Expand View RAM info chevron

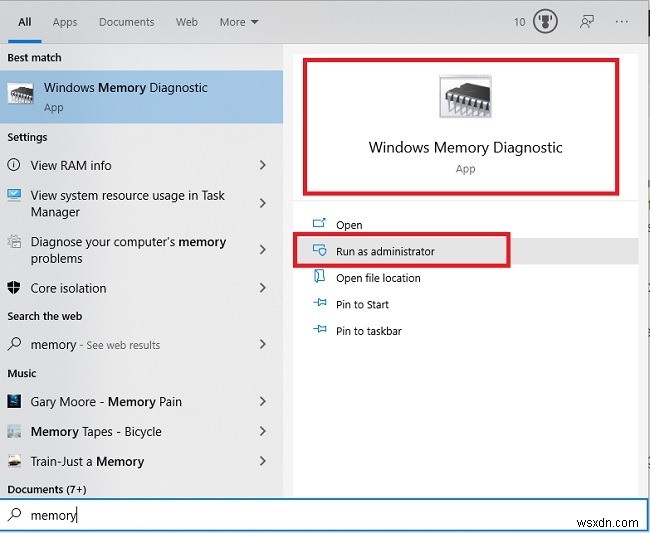point(262,165)
